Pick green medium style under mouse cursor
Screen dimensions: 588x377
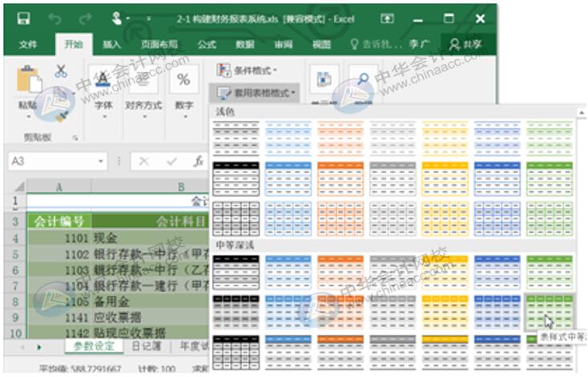pos(550,312)
